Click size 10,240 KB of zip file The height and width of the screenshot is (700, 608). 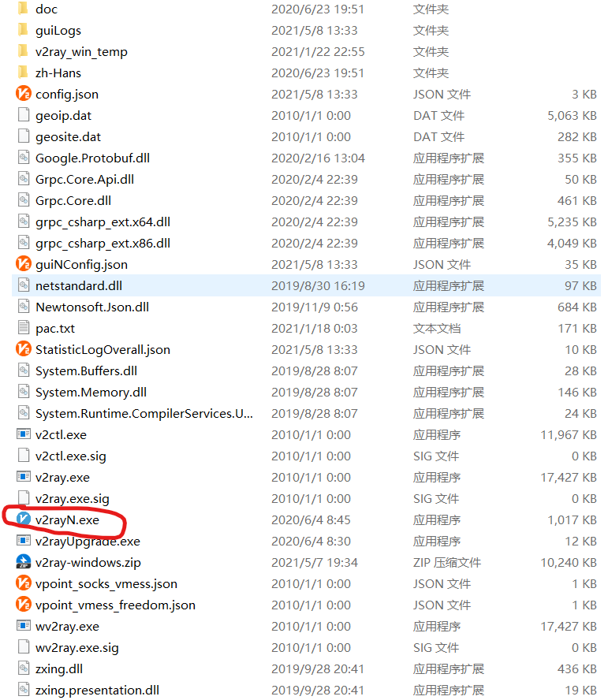tap(569, 563)
